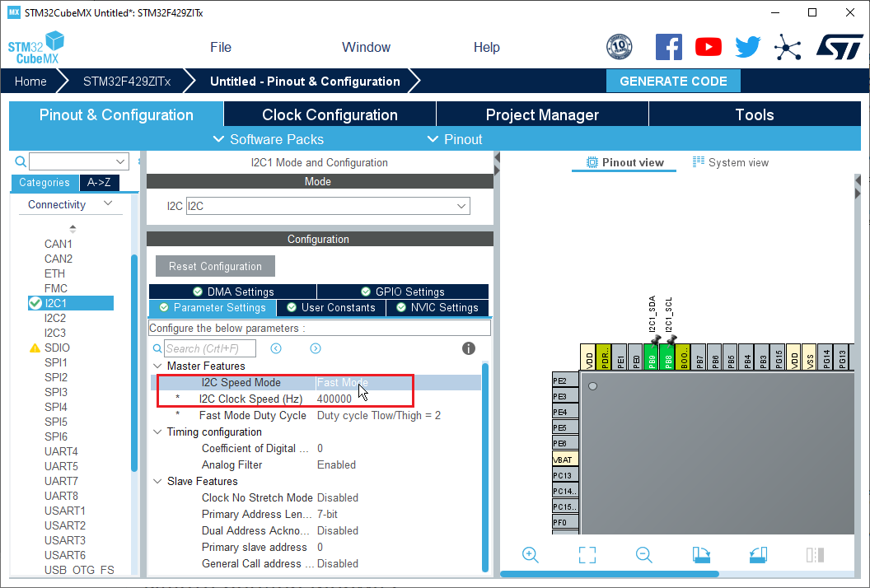
Task: Open the YouTube channel icon
Action: [x=708, y=47]
